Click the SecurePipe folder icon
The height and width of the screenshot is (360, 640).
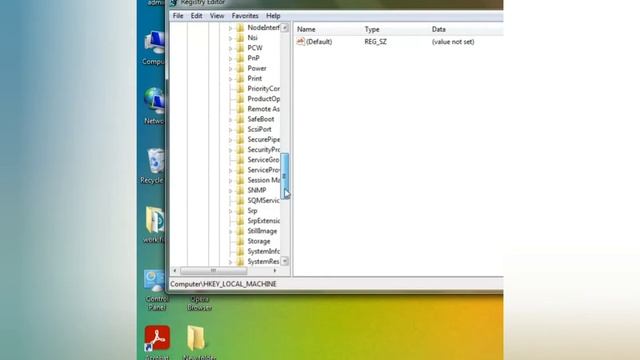pos(240,140)
